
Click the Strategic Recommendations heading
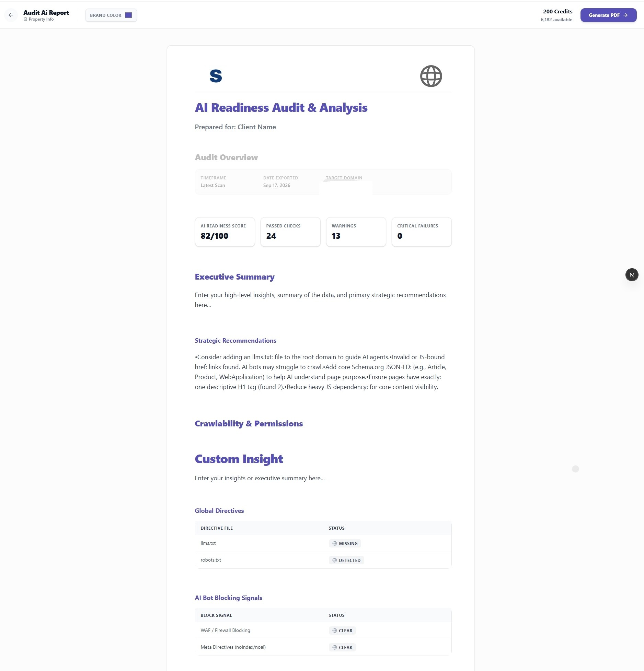[x=235, y=341]
